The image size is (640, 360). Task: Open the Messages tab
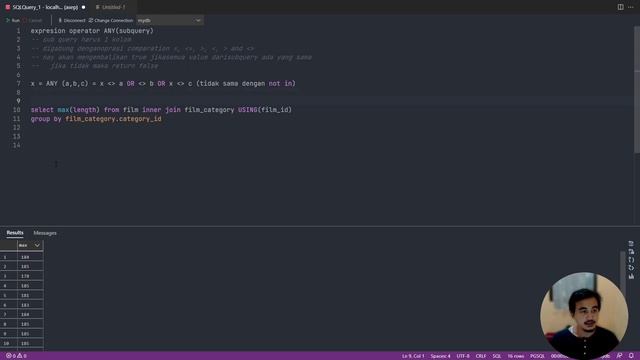45,233
